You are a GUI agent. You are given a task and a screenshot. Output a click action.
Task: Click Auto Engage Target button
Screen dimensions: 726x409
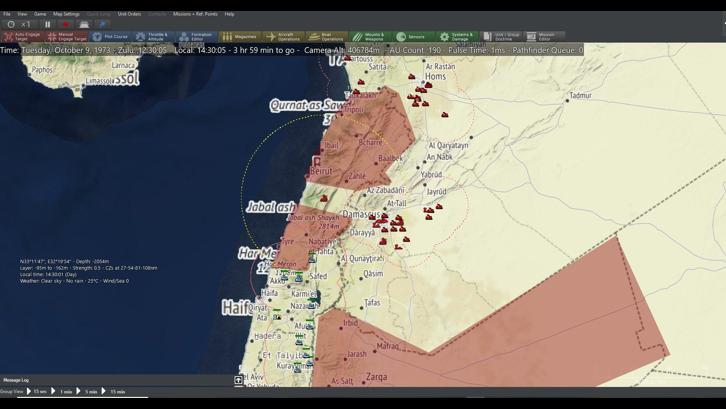click(23, 37)
